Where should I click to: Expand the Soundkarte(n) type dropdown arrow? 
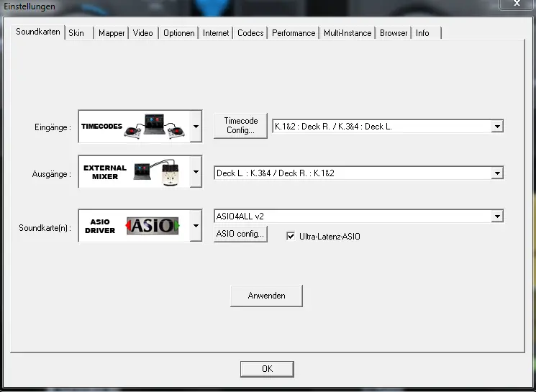coord(196,226)
